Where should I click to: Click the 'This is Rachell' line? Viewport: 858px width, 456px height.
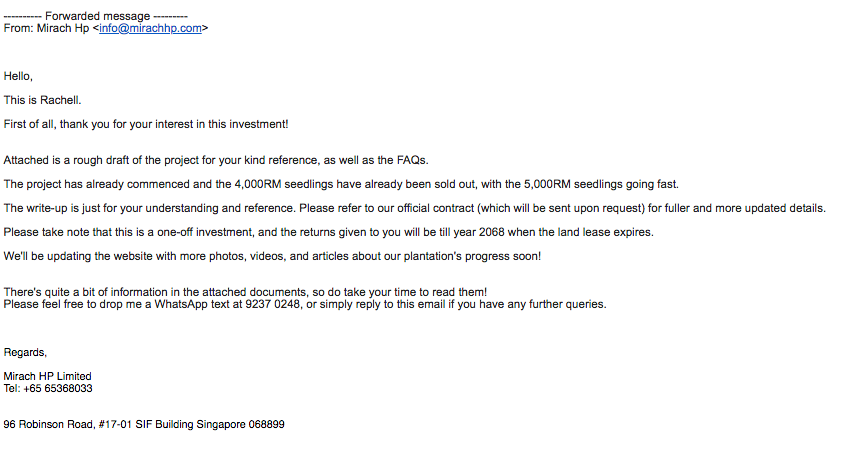(42, 100)
